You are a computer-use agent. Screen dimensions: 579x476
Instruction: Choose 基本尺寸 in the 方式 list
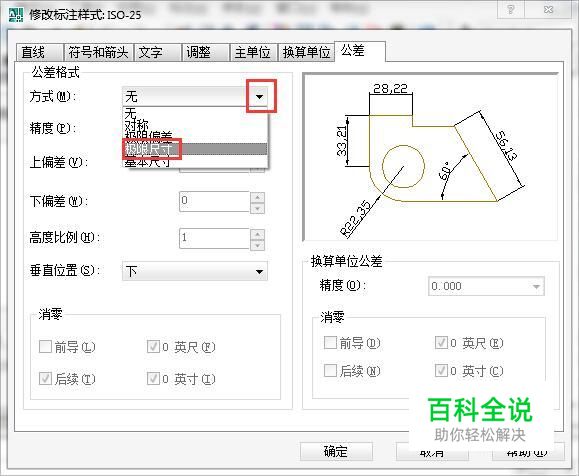[195, 161]
